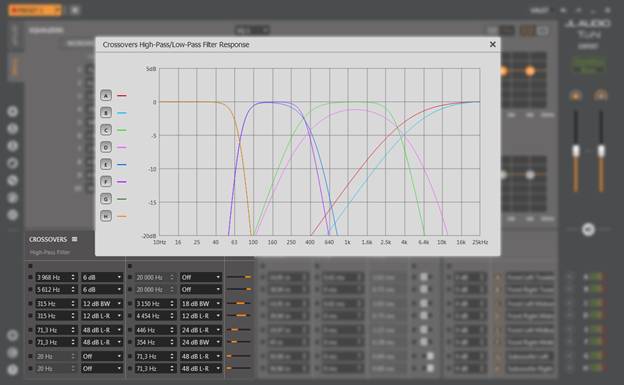Image resolution: width=624 pixels, height=385 pixels.
Task: Open the 12 dB BW high-pass slope dropdown
Action: 102,303
